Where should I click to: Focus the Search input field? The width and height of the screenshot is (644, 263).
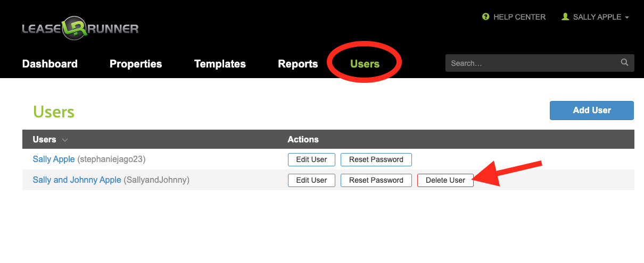[x=532, y=63]
